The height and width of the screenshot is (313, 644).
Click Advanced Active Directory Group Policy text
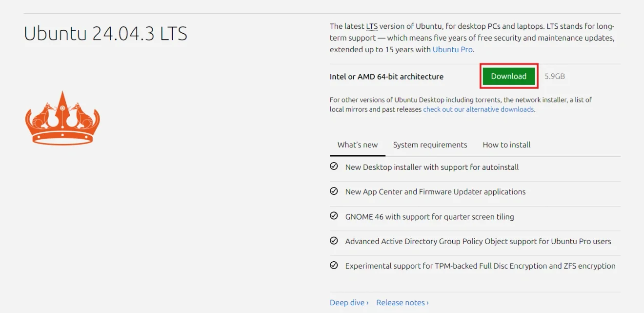(478, 241)
